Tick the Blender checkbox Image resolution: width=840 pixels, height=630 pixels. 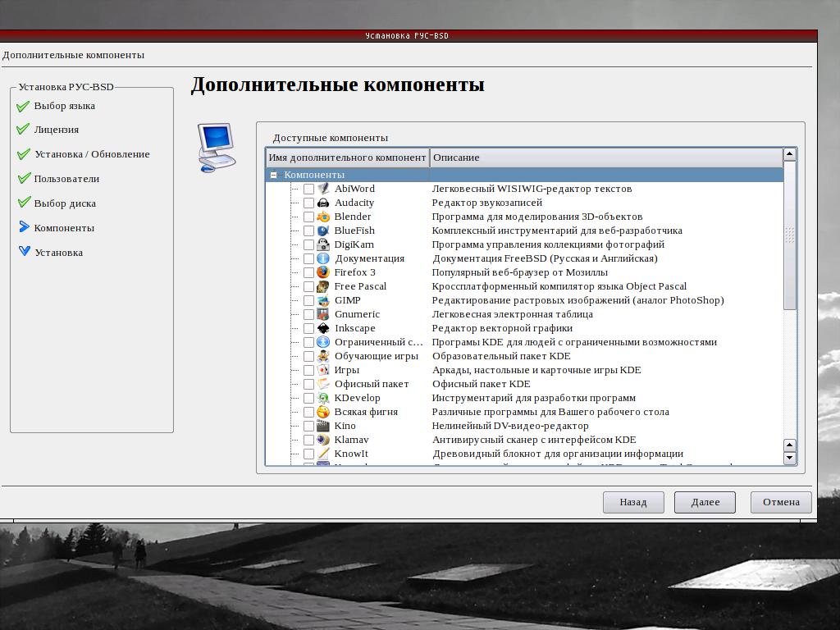point(308,217)
